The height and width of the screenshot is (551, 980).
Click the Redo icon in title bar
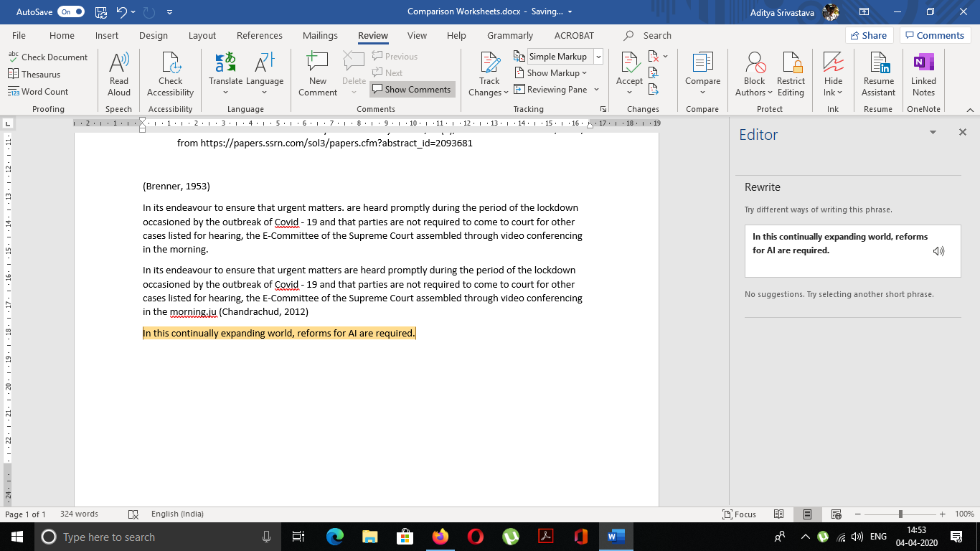pyautogui.click(x=150, y=11)
